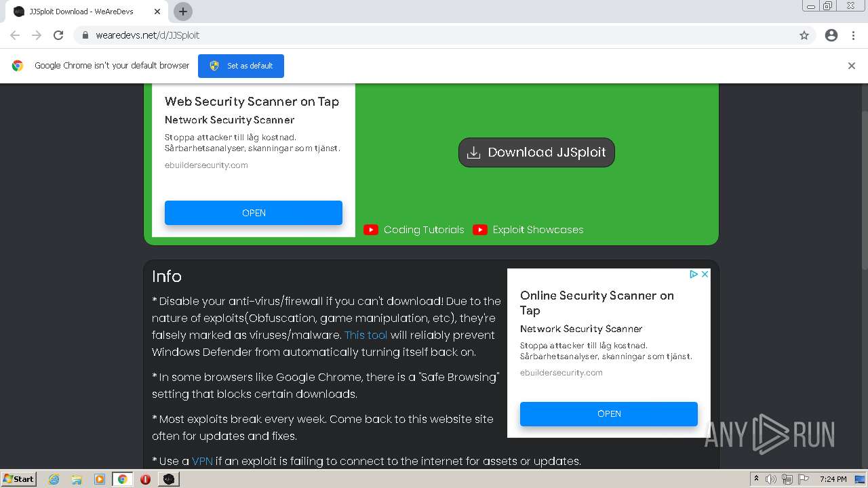Image resolution: width=868 pixels, height=488 pixels.
Task: Open File Explorer from taskbar
Action: pyautogui.click(x=77, y=479)
